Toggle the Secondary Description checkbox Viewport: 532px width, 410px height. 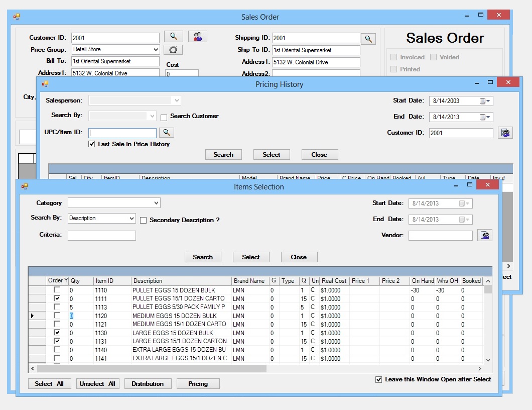click(143, 221)
